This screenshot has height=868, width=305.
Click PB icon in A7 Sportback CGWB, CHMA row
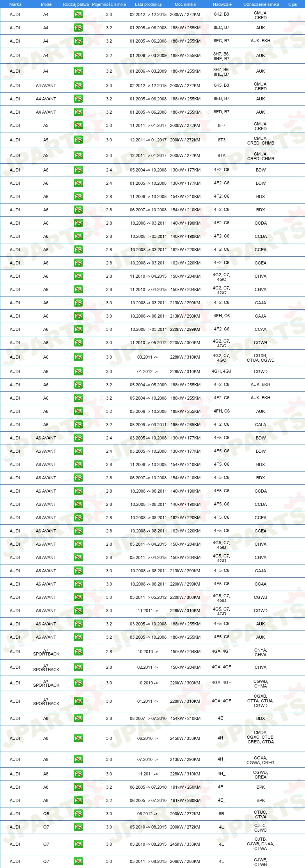click(x=78, y=683)
